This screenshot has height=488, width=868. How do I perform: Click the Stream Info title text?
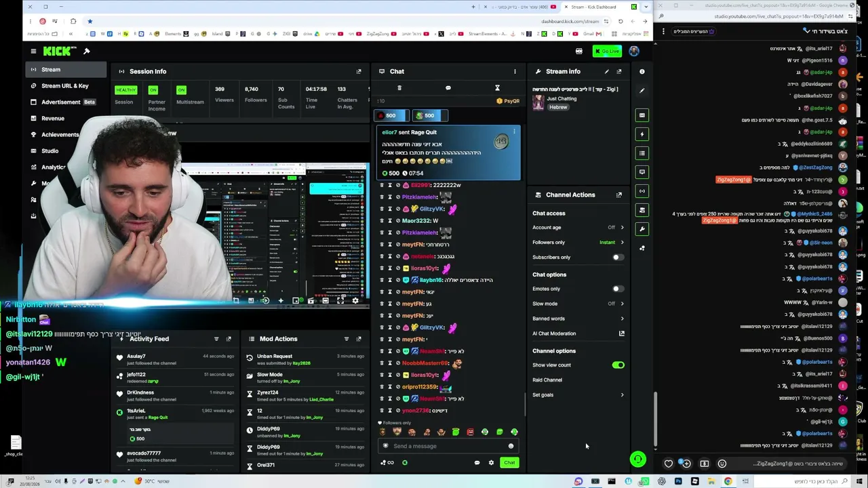(x=576, y=89)
